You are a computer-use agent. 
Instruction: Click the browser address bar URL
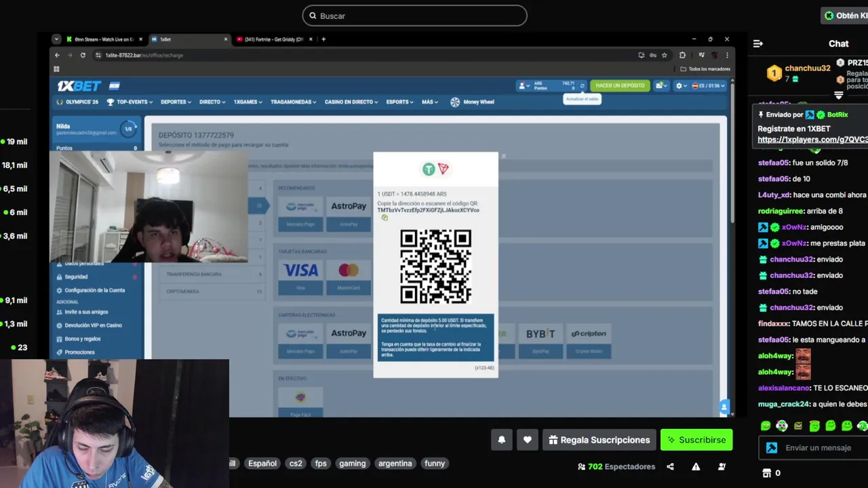(144, 55)
